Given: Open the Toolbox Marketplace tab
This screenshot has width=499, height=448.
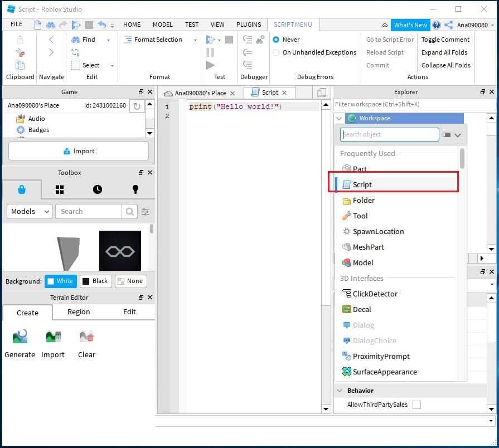Looking at the screenshot, I should tap(21, 189).
